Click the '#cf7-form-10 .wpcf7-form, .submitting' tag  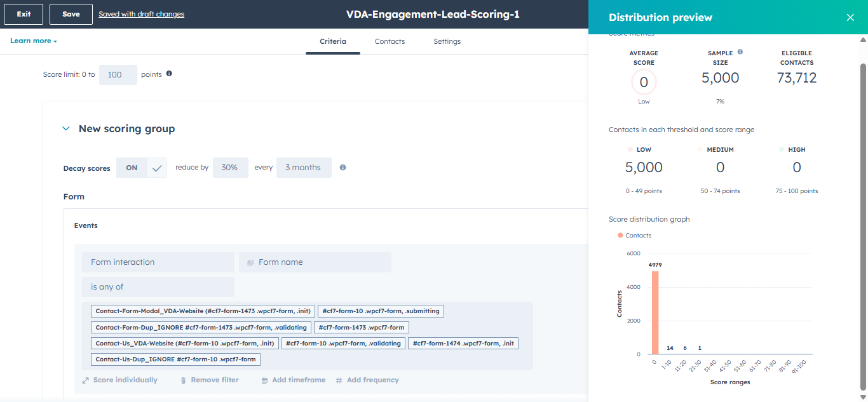[x=381, y=311]
